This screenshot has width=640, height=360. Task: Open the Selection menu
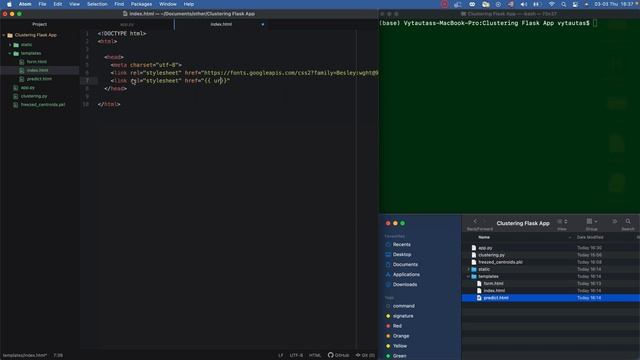point(97,4)
